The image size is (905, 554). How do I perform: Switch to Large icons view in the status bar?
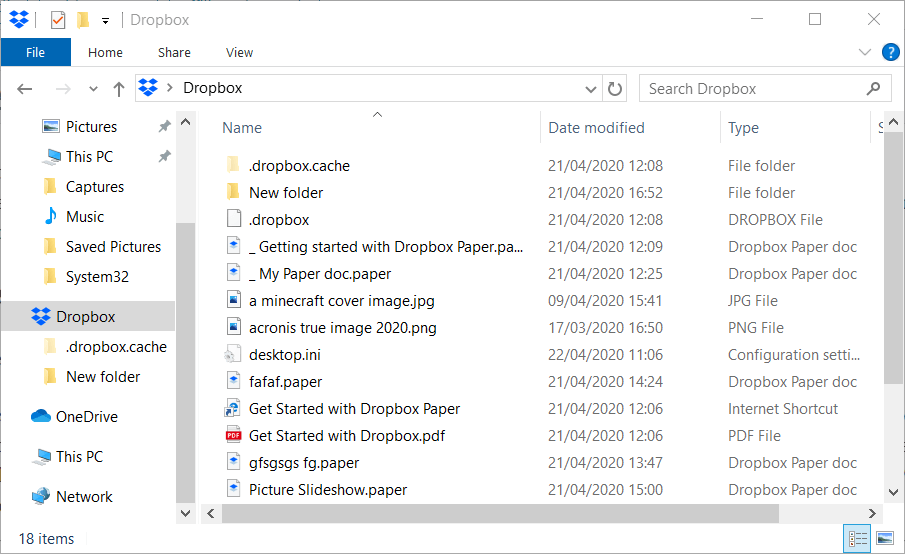tap(885, 539)
